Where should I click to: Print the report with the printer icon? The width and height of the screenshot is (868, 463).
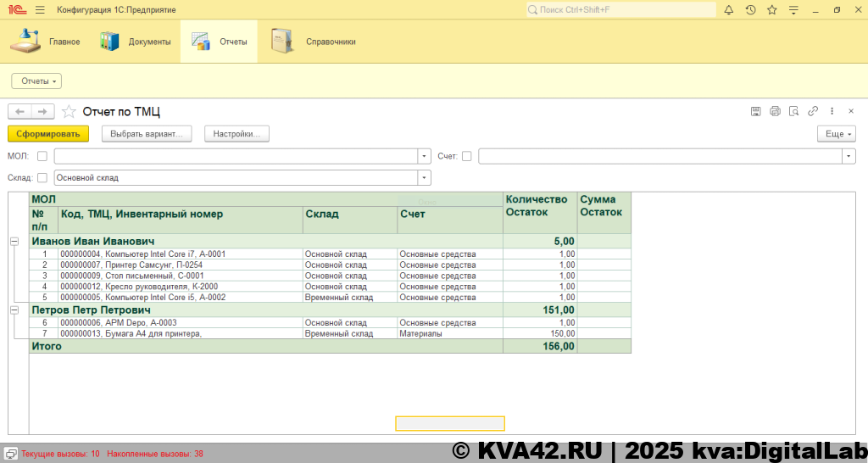[775, 111]
